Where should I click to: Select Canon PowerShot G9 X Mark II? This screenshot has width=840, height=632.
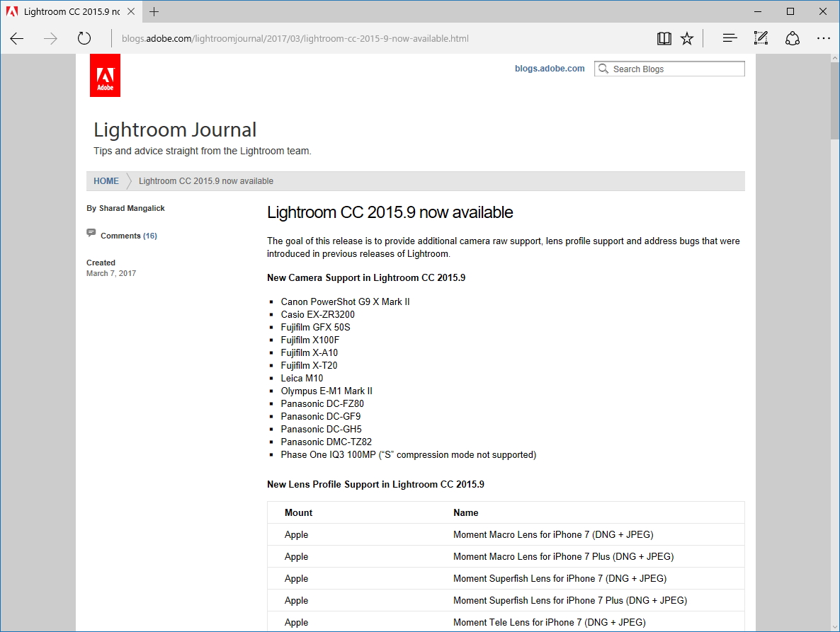(x=345, y=301)
